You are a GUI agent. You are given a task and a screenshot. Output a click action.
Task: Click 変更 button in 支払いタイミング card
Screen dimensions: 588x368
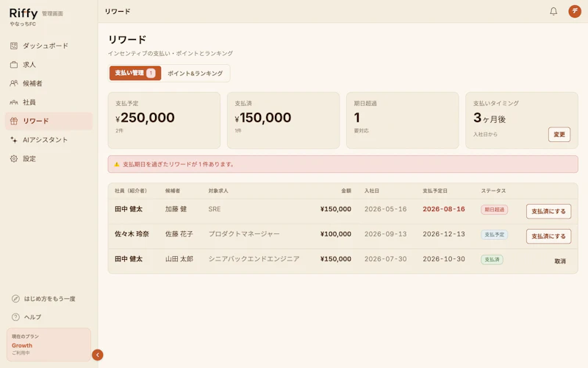click(559, 135)
